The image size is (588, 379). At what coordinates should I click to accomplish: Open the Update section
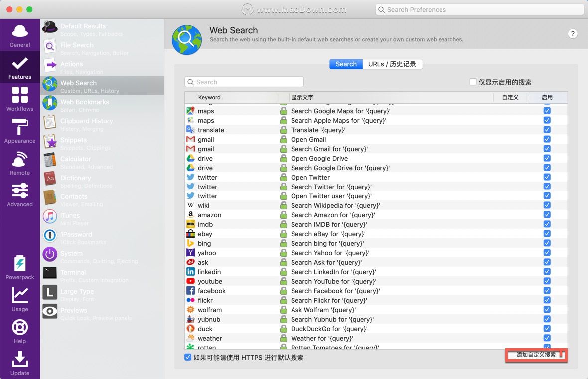pos(20,363)
